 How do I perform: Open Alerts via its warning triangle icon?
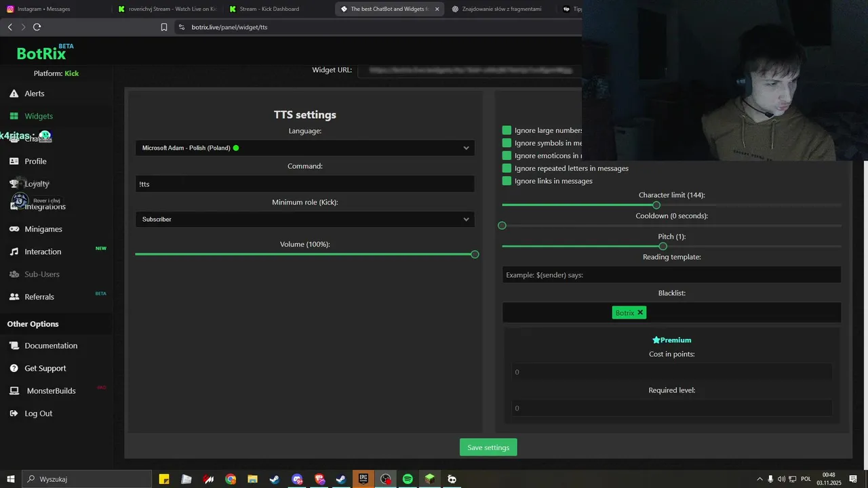pyautogui.click(x=14, y=94)
